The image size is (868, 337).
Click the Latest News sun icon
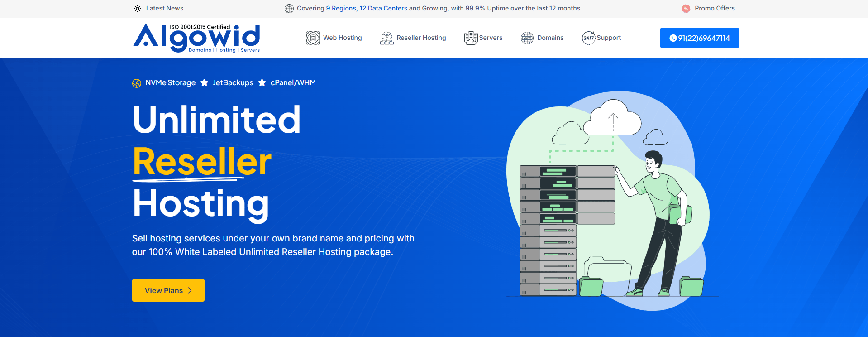138,9
